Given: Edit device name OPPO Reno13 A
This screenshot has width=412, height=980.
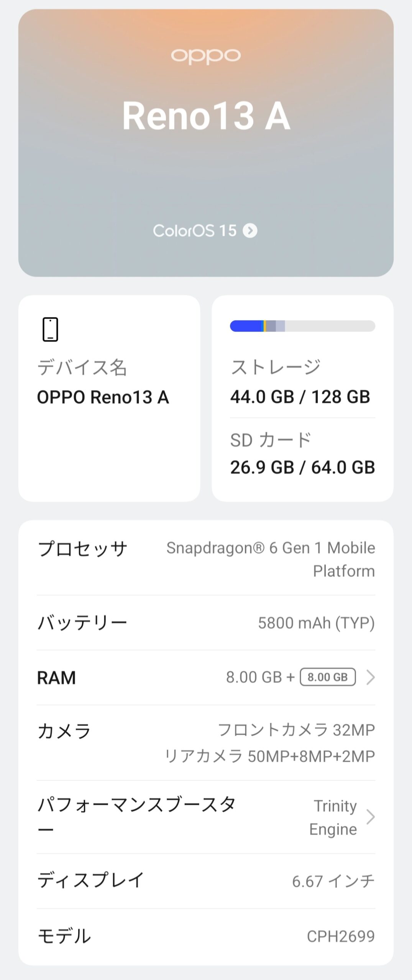Looking at the screenshot, I should pyautogui.click(x=103, y=397).
